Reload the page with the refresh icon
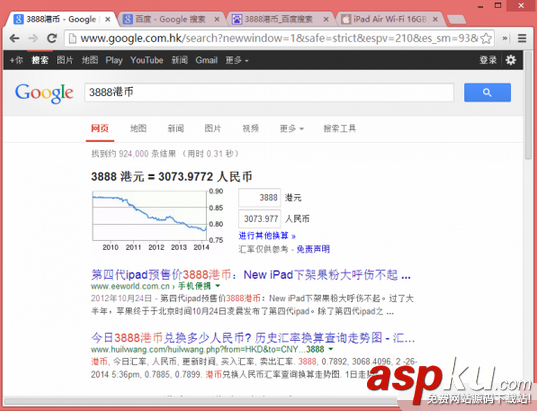 coord(52,38)
